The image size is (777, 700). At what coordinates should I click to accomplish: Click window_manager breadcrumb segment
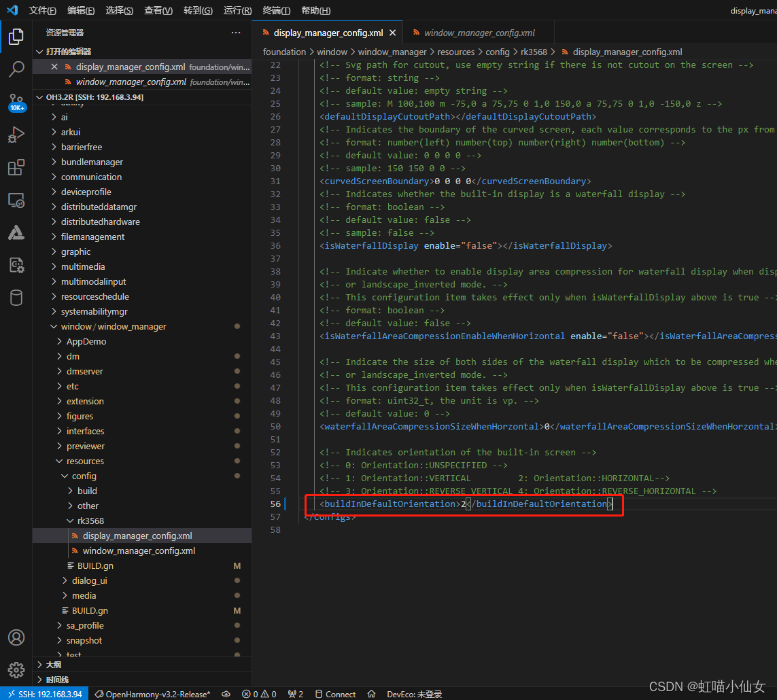pyautogui.click(x=392, y=52)
